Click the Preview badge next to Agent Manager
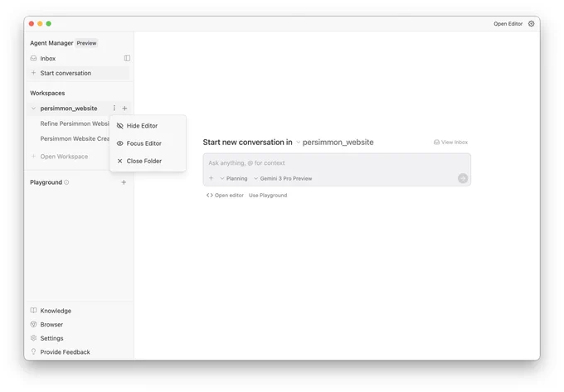Screen dimensions: 564x392 tap(86, 43)
